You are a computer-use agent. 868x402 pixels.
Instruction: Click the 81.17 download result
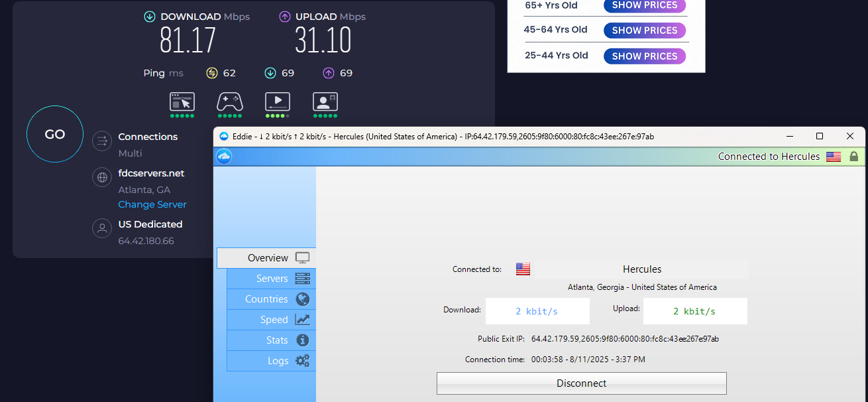(188, 41)
